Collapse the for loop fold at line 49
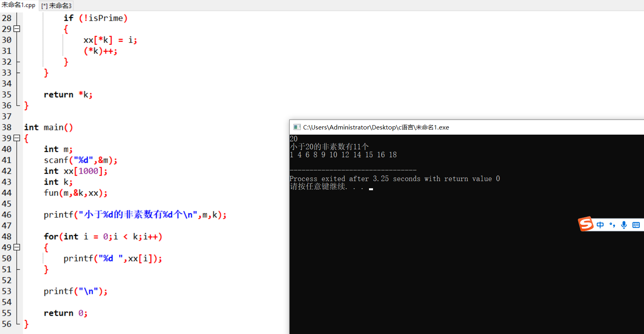This screenshot has width=644, height=334. (17, 247)
